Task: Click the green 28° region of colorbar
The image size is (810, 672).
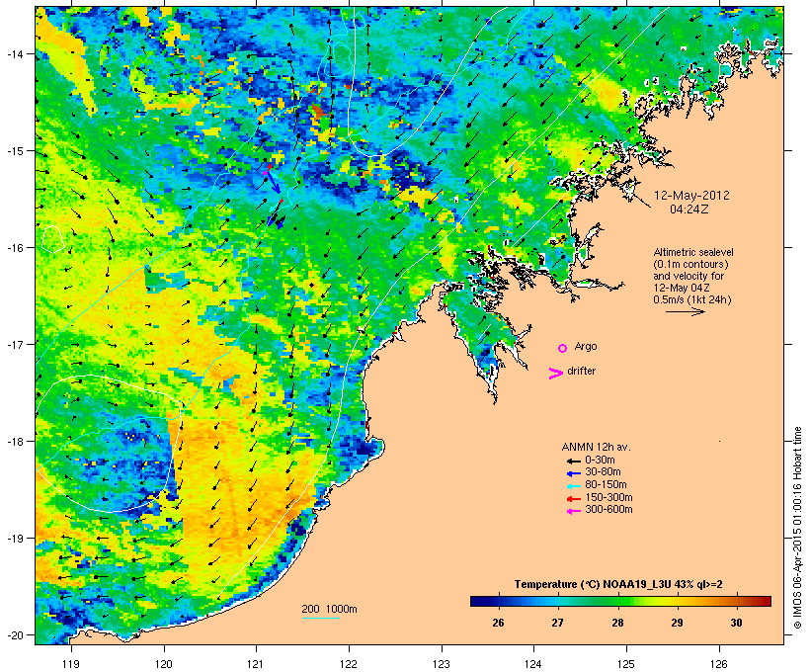Action: point(617,601)
